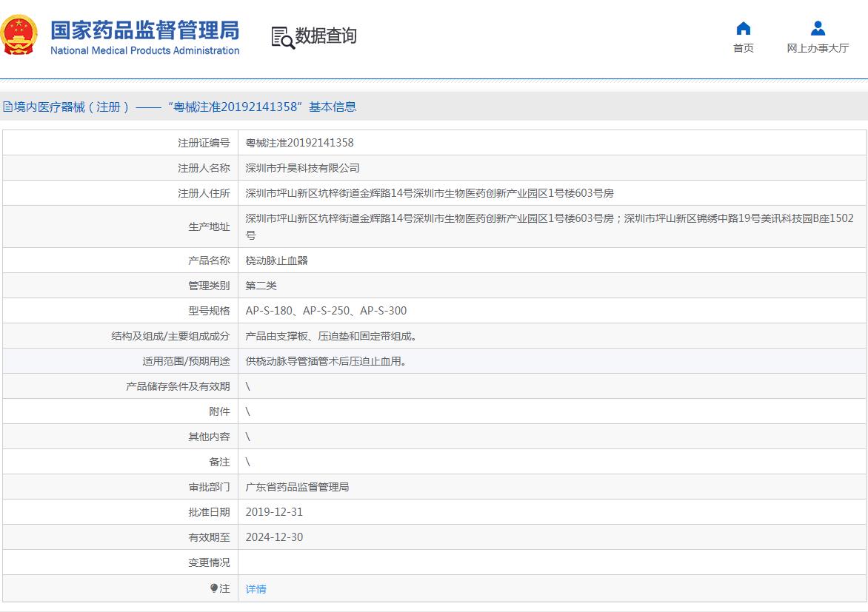This screenshot has width=868, height=612.
Task: Click the expiry date 2024-12-30
Action: [274, 537]
